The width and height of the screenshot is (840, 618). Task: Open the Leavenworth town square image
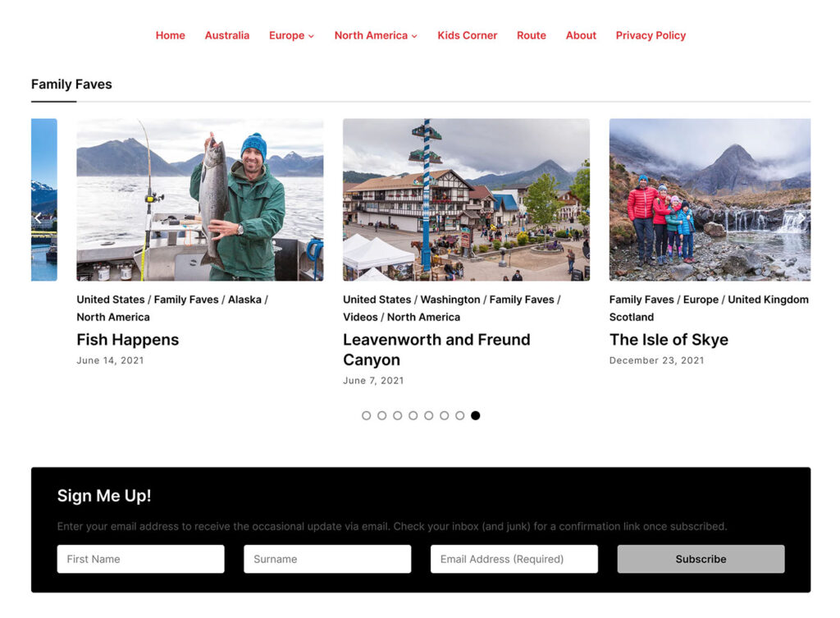pos(466,199)
